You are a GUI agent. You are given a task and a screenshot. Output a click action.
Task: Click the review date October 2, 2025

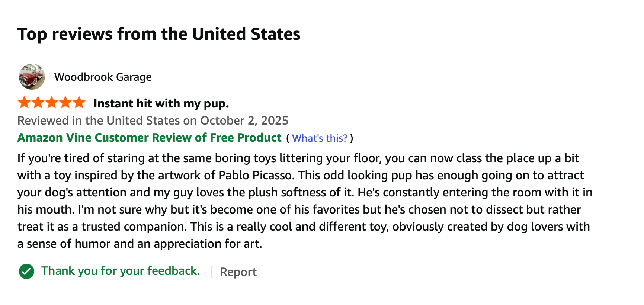pos(244,121)
